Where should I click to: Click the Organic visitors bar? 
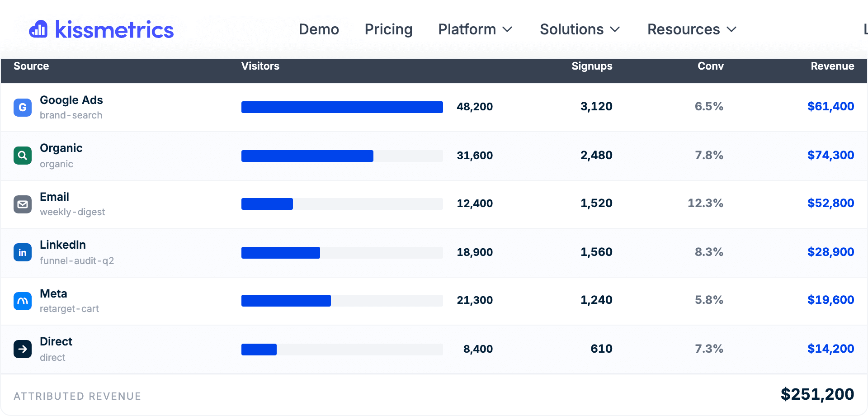coord(342,156)
